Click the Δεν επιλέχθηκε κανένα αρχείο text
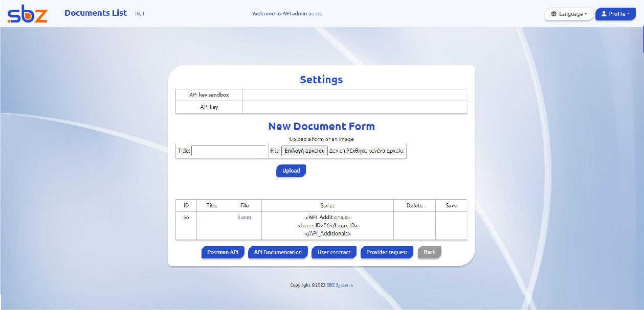The height and width of the screenshot is (310, 644). [367, 151]
